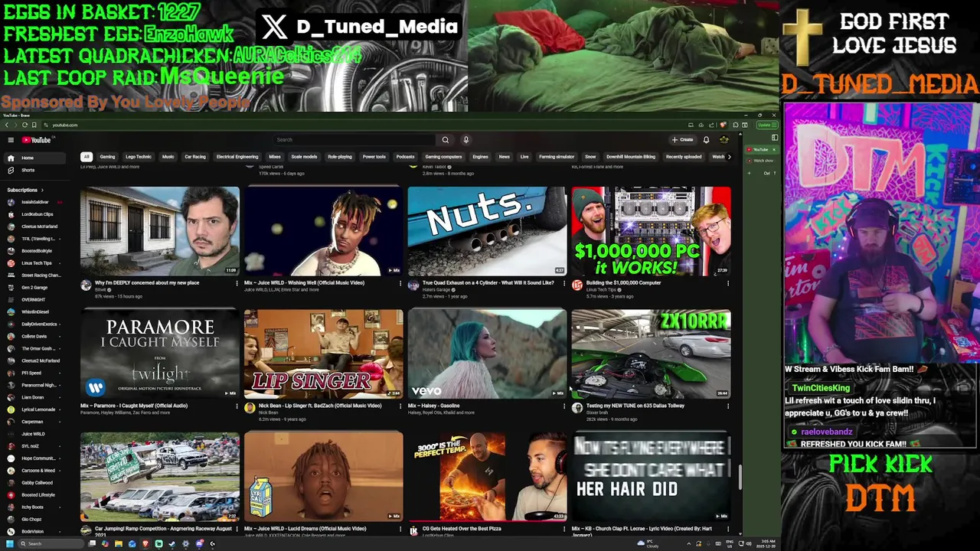Open the notifications bell
The image size is (980, 551).
pyautogui.click(x=706, y=140)
